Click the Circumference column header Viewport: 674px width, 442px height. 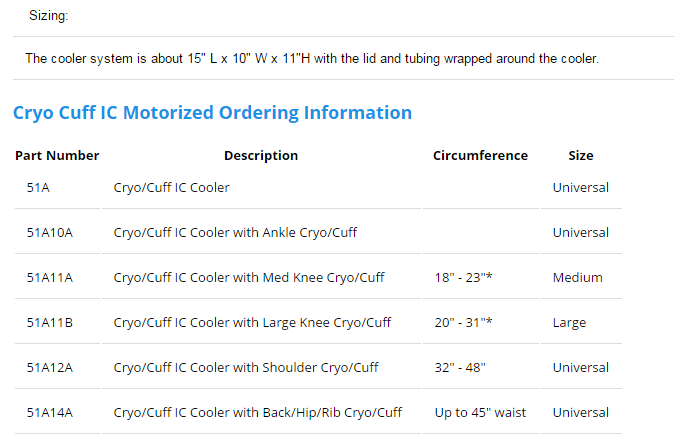point(480,155)
